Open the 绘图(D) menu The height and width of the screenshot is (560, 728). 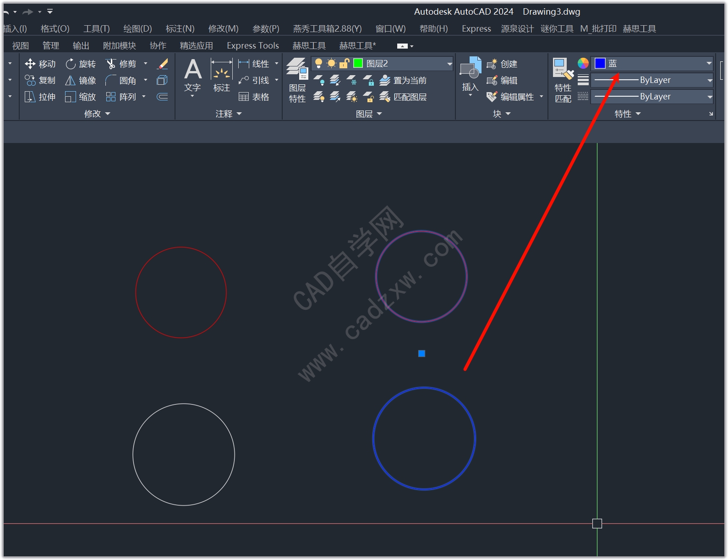(137, 28)
